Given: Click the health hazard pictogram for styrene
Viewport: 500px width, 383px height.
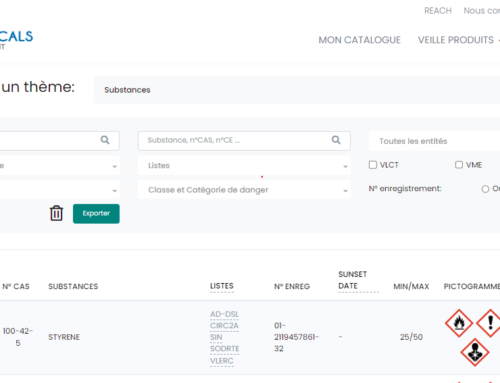Looking at the screenshot, I should pos(475,352).
